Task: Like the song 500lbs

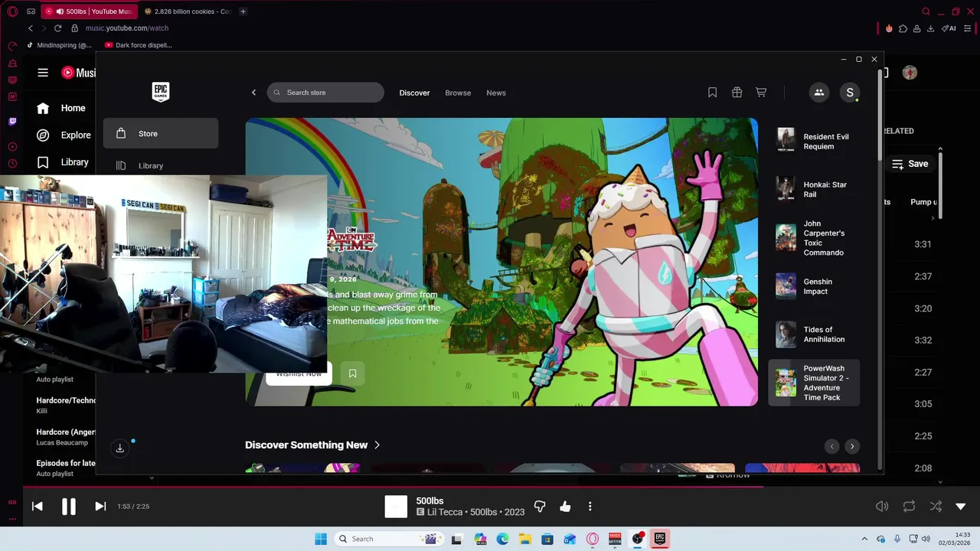Action: [565, 507]
